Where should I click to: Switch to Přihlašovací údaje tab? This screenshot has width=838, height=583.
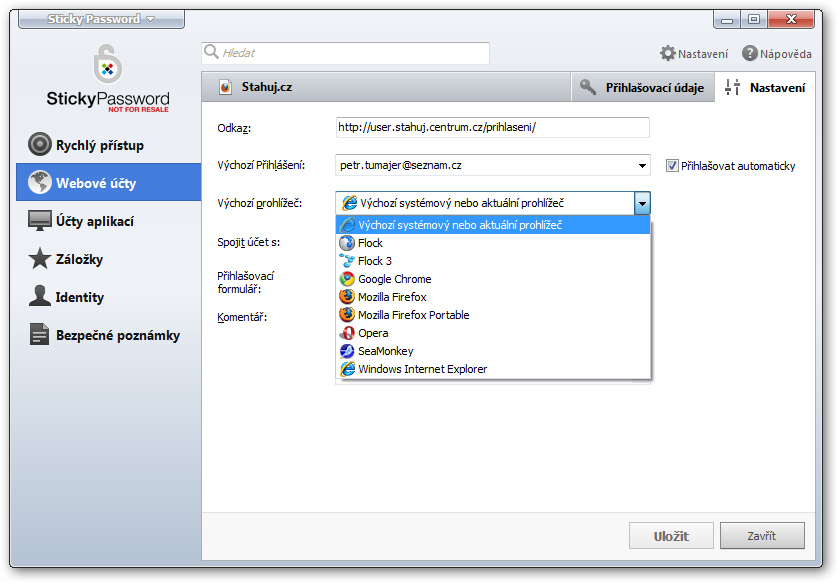click(x=643, y=87)
